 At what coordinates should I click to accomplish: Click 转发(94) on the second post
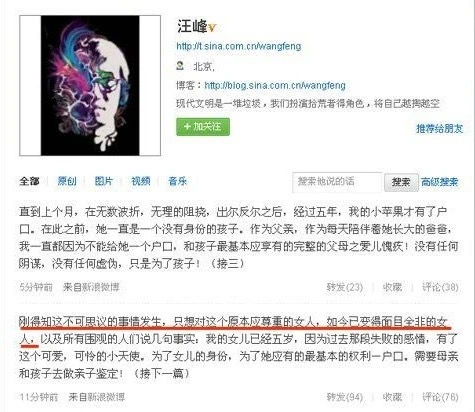point(345,397)
